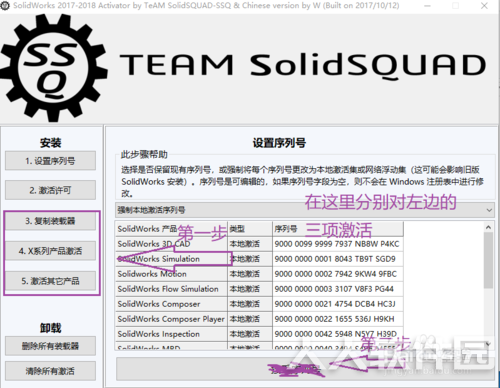The width and height of the screenshot is (500, 388).
Task: Choose 4. X系列产品激活 button
Action: [x=50, y=251]
